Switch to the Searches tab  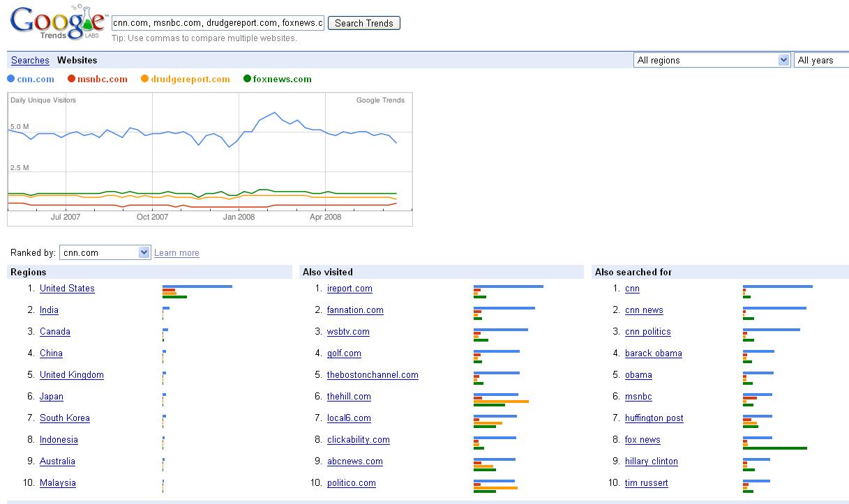tap(30, 61)
